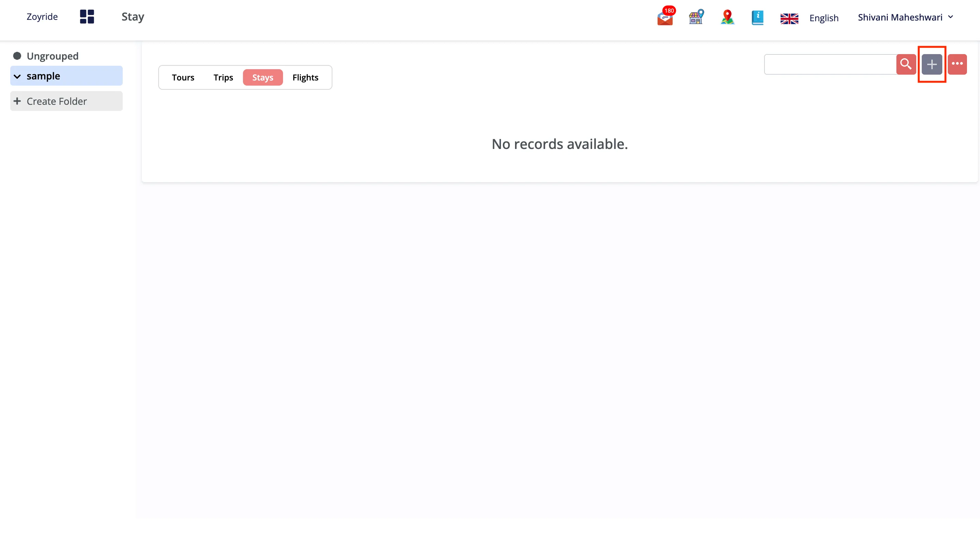Open the English language selector

click(824, 18)
